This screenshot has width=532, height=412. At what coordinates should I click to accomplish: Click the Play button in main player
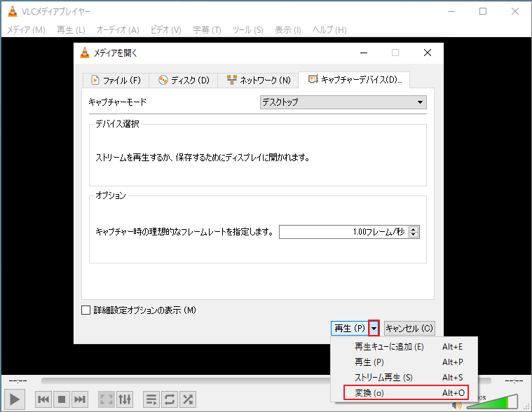[14, 399]
